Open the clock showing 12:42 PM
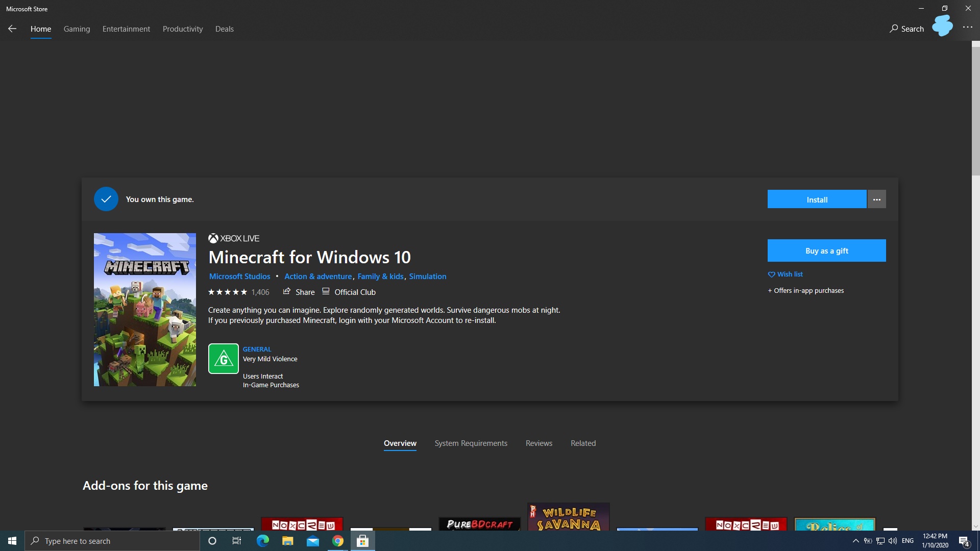Screen dimensions: 980x551 click(935, 541)
